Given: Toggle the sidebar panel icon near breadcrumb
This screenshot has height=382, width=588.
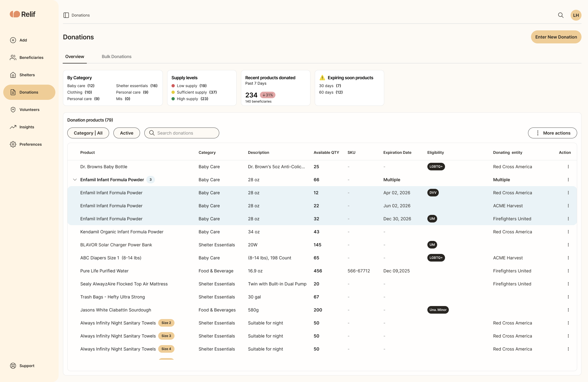Looking at the screenshot, I should (x=66, y=15).
